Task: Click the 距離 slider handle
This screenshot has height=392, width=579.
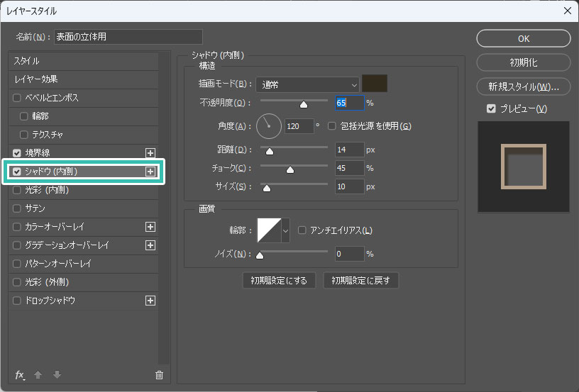Action: [270, 151]
